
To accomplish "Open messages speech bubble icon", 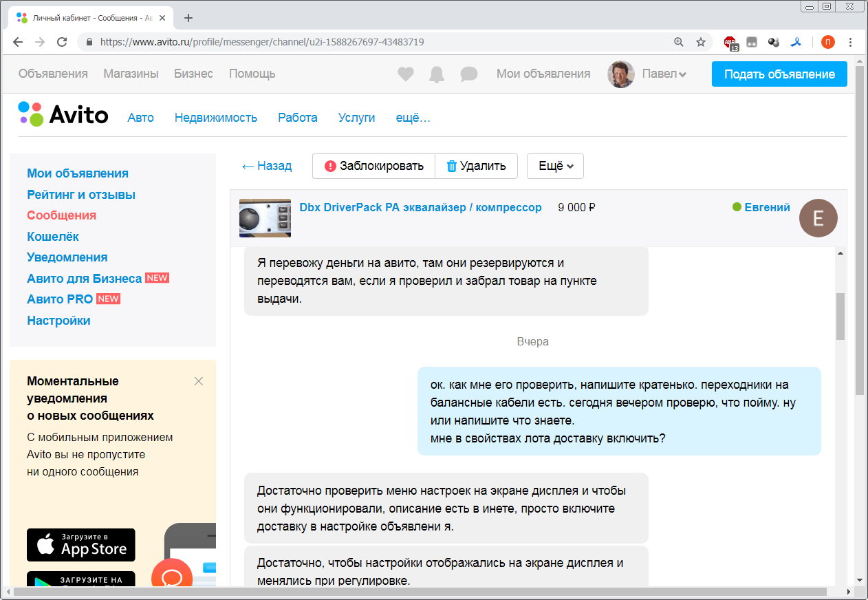I will pyautogui.click(x=469, y=74).
